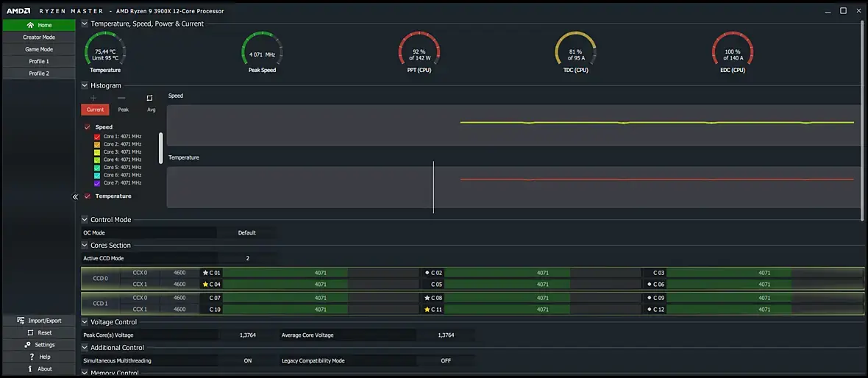Viewport: 868px width, 378px height.
Task: Switch to Profile 2
Action: pos(39,73)
